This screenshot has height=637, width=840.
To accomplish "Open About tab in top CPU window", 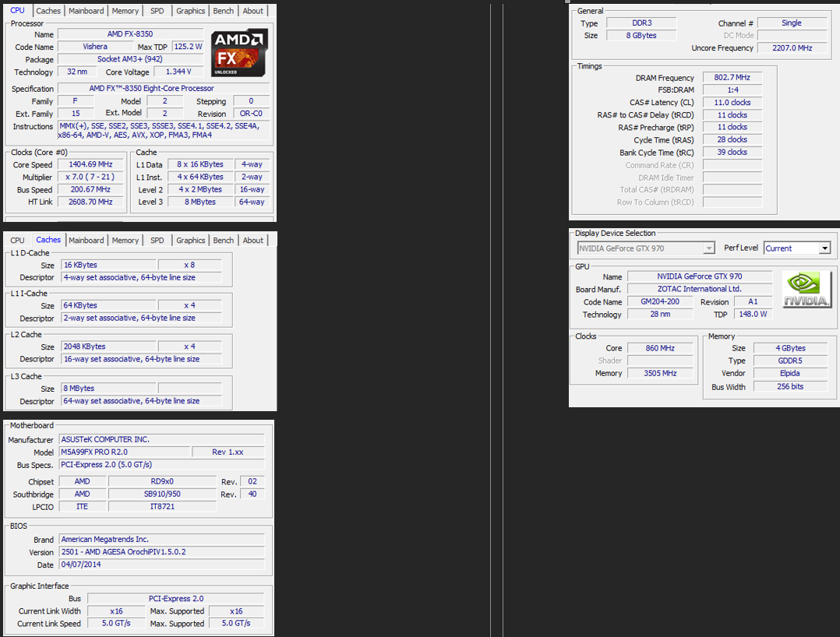I will pos(252,11).
